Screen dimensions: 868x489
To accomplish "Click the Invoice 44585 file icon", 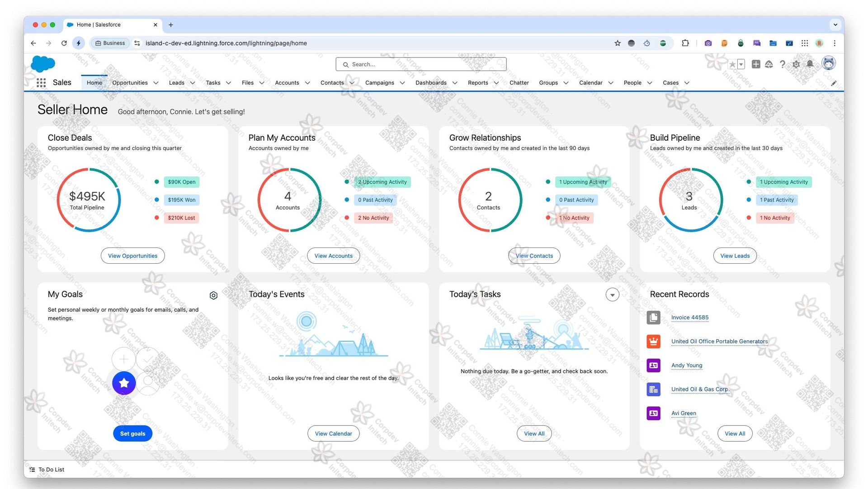I will (653, 318).
